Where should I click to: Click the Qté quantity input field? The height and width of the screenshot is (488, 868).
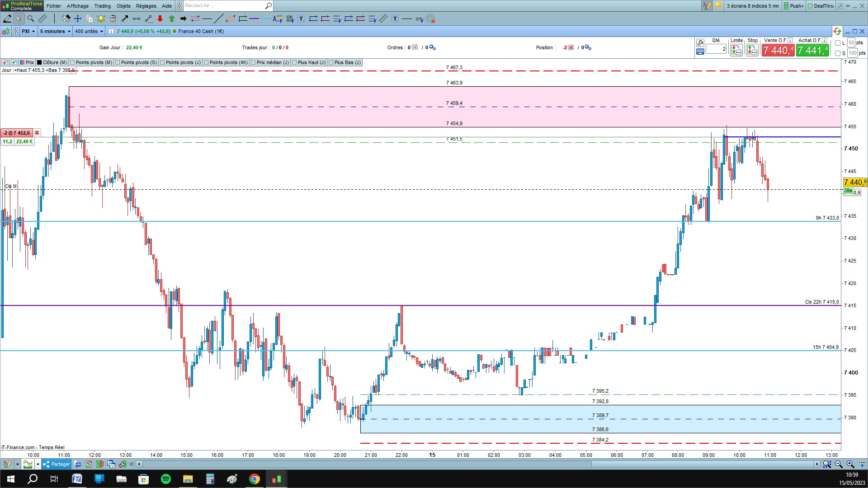tap(716, 49)
